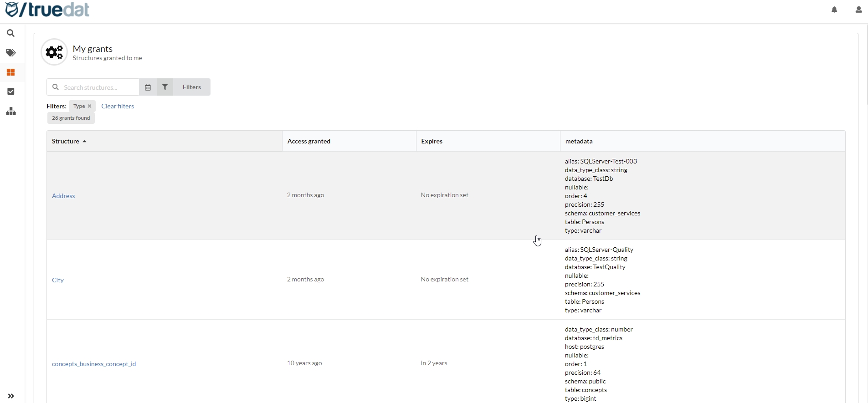Open the user account icon

tap(858, 10)
